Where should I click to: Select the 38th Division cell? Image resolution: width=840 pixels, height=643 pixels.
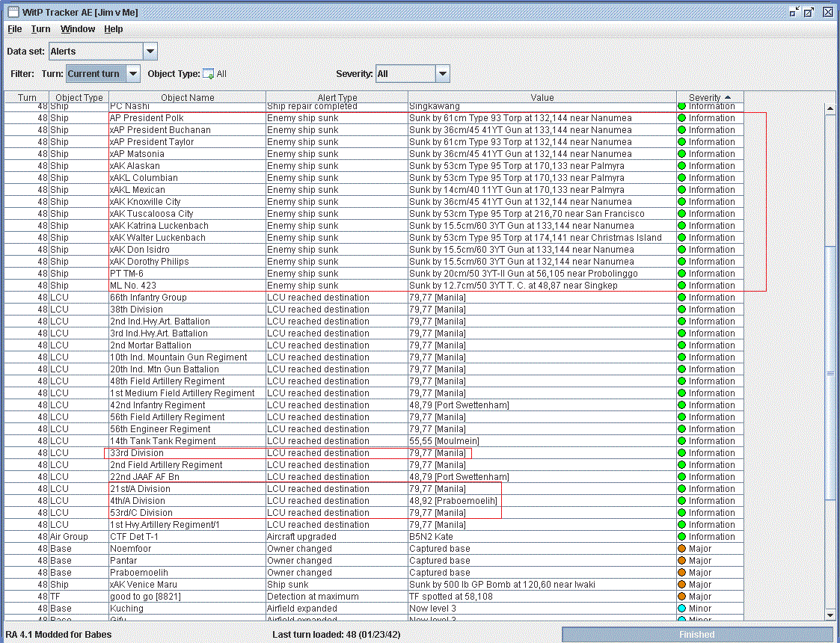[187, 310]
